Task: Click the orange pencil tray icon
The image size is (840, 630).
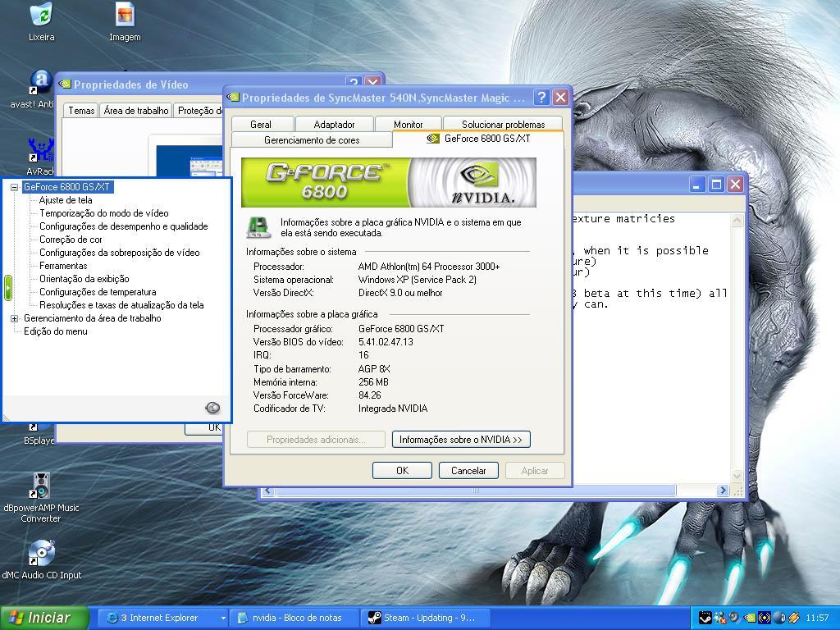Action: tap(794, 618)
